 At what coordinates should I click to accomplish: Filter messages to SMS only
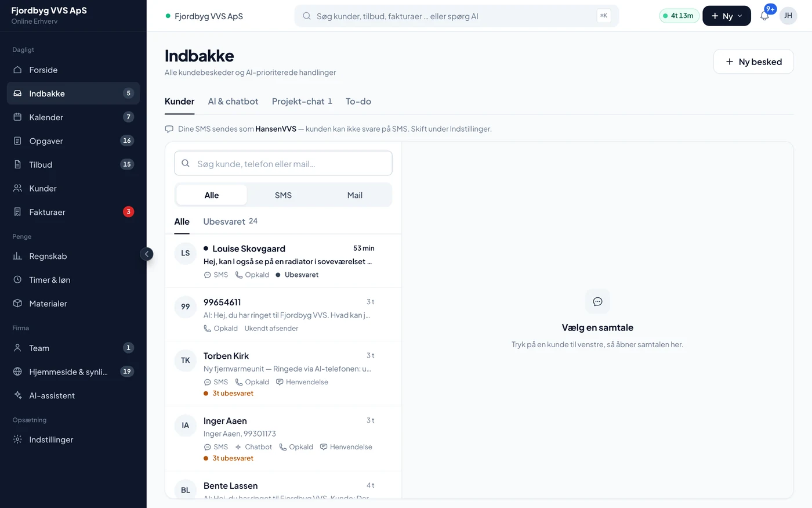283,195
